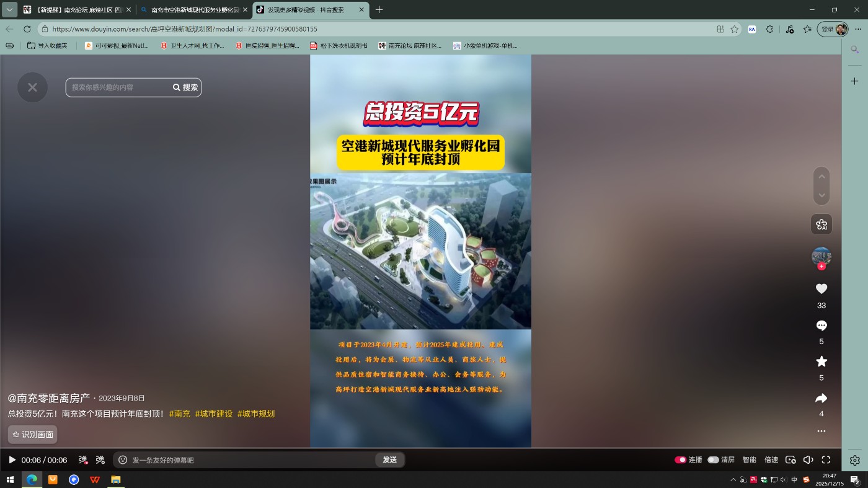Open the 倍速 playback speed menu
This screenshot has width=868, height=488.
pyautogui.click(x=771, y=460)
